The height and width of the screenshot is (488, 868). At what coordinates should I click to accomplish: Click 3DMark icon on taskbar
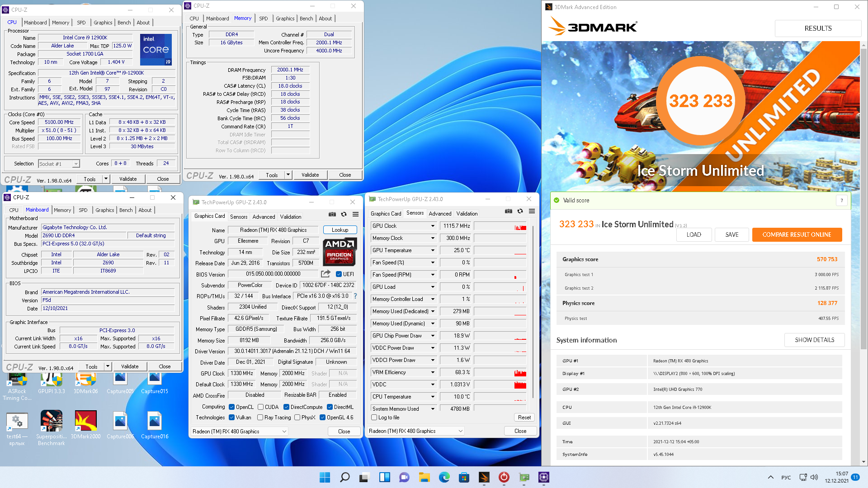484,477
